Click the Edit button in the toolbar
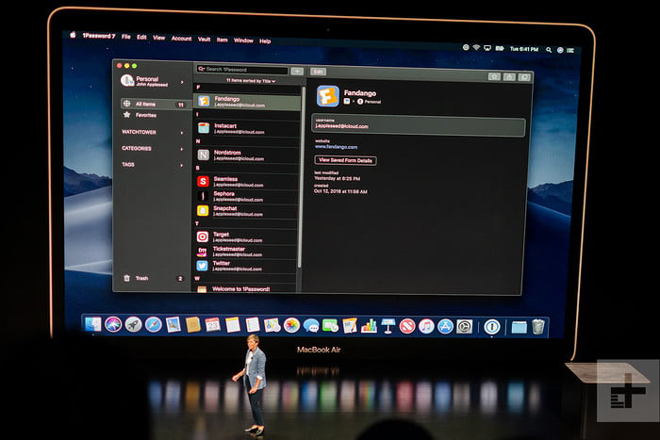The width and height of the screenshot is (660, 440). [x=318, y=72]
